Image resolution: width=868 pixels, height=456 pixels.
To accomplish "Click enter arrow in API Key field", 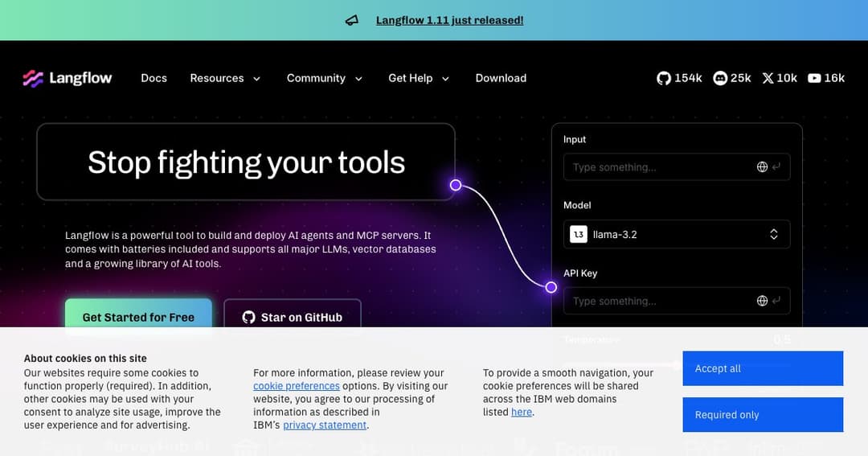I will pos(776,301).
